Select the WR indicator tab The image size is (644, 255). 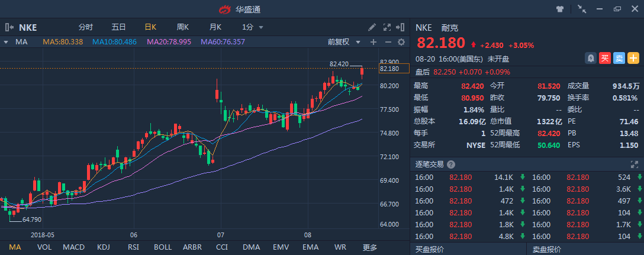(x=340, y=247)
